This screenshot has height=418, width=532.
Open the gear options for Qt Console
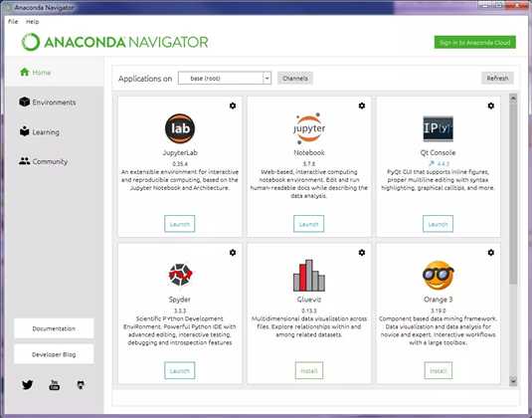[491, 105]
